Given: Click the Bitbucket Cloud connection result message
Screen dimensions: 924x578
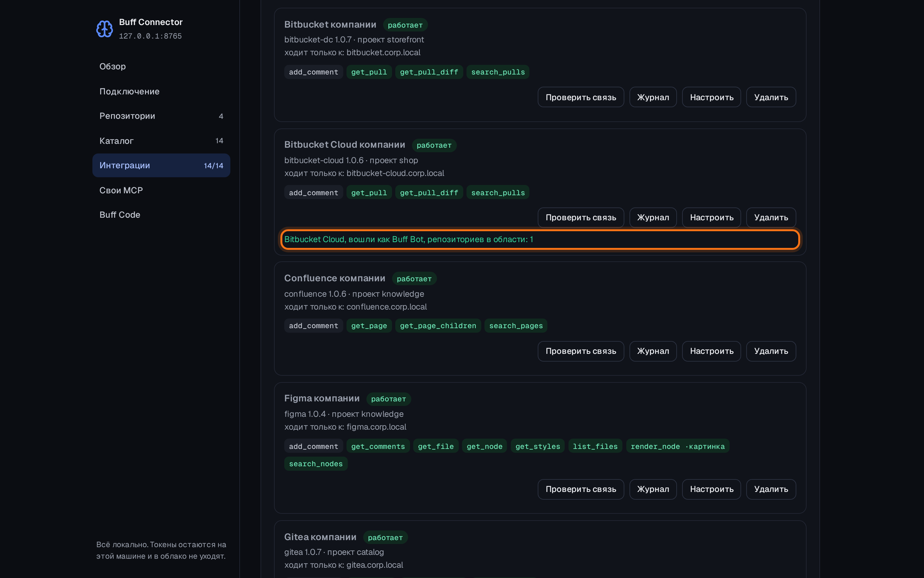Looking at the screenshot, I should [x=540, y=239].
